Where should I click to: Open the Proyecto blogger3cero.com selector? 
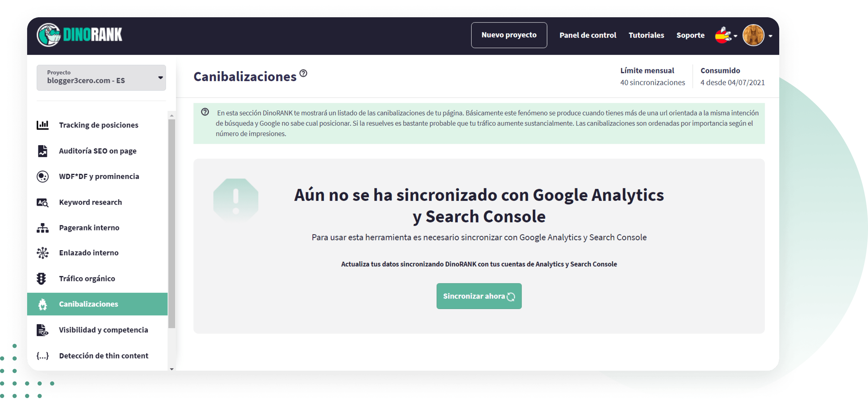[x=101, y=77]
